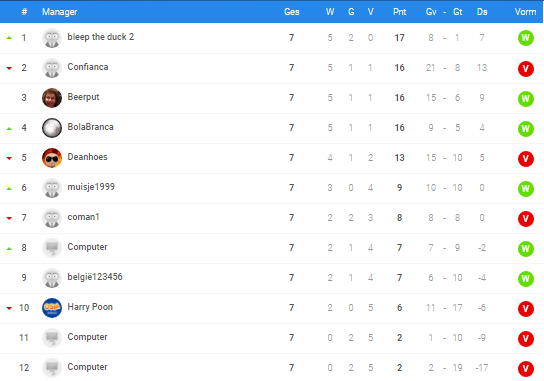Click default avatar of muisje1999
The height and width of the screenshot is (381, 544).
pos(52,188)
